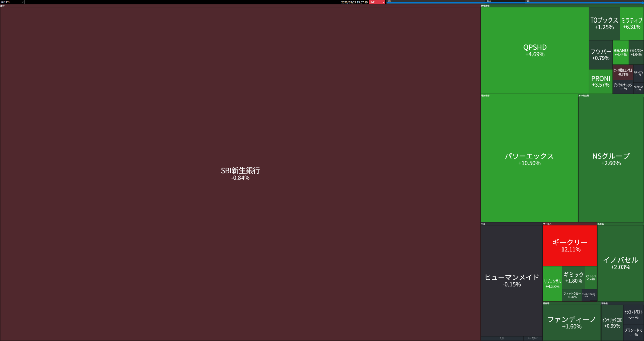Select the ヒューマンメイド -0.15% tile

[x=512, y=281]
